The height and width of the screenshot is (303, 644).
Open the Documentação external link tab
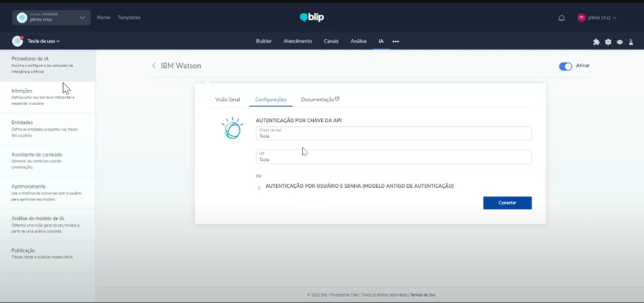pyautogui.click(x=321, y=99)
